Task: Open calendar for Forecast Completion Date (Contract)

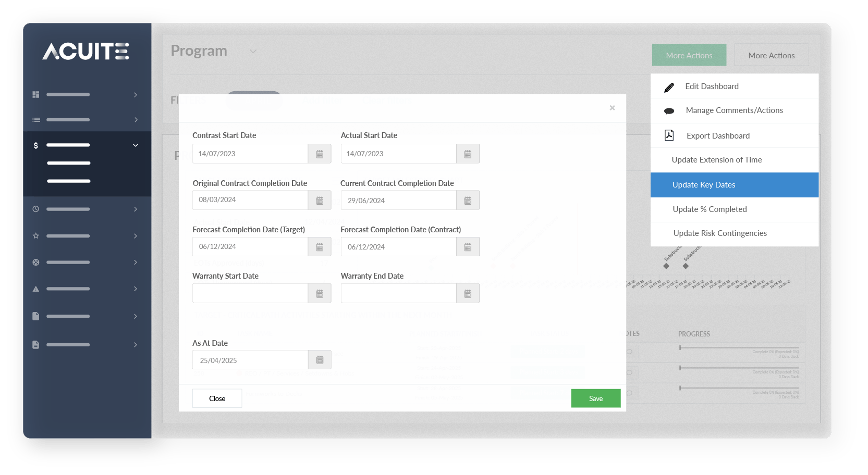Action: pyautogui.click(x=468, y=246)
